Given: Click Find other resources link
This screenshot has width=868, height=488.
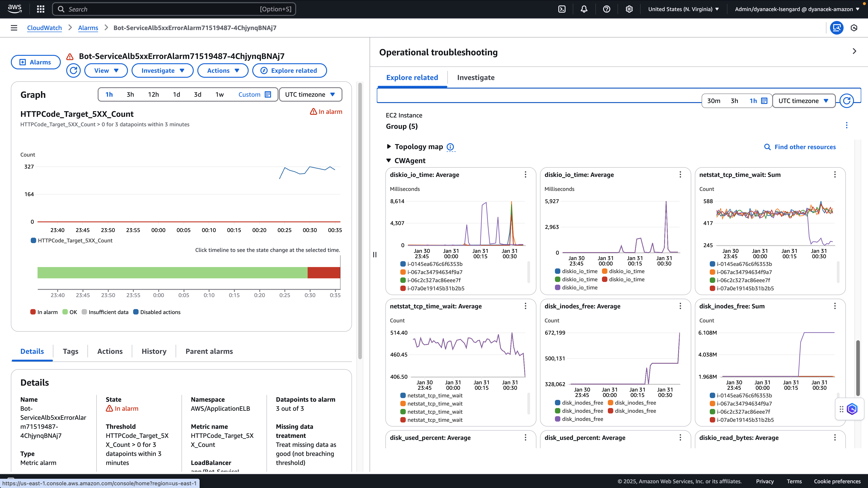Looking at the screenshot, I should (800, 147).
